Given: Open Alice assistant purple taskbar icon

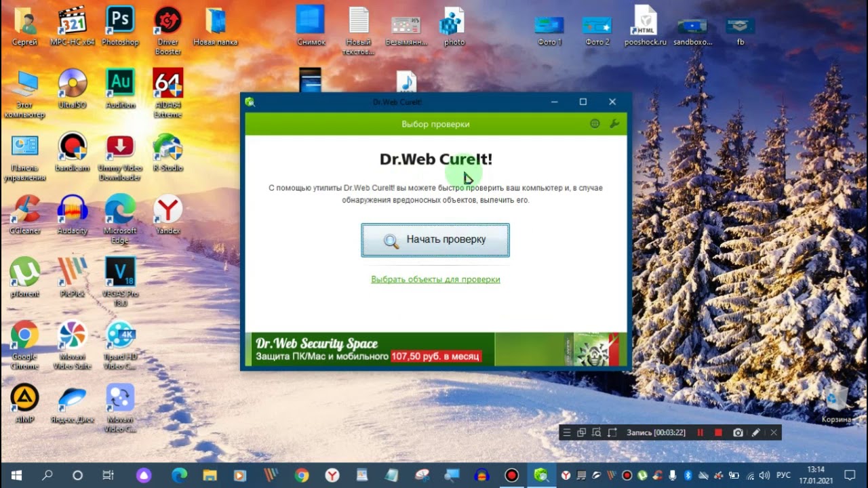Looking at the screenshot, I should point(144,476).
